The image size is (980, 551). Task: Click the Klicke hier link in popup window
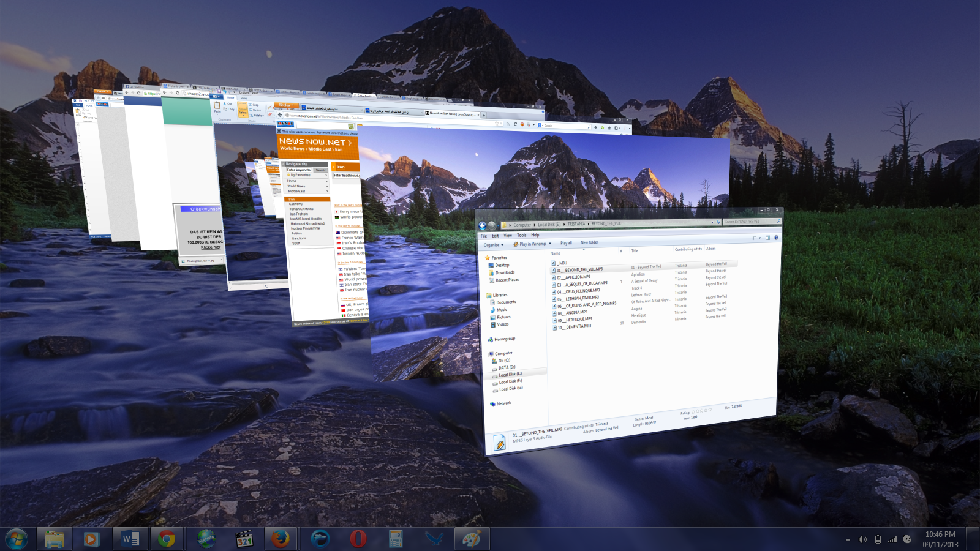pos(211,247)
